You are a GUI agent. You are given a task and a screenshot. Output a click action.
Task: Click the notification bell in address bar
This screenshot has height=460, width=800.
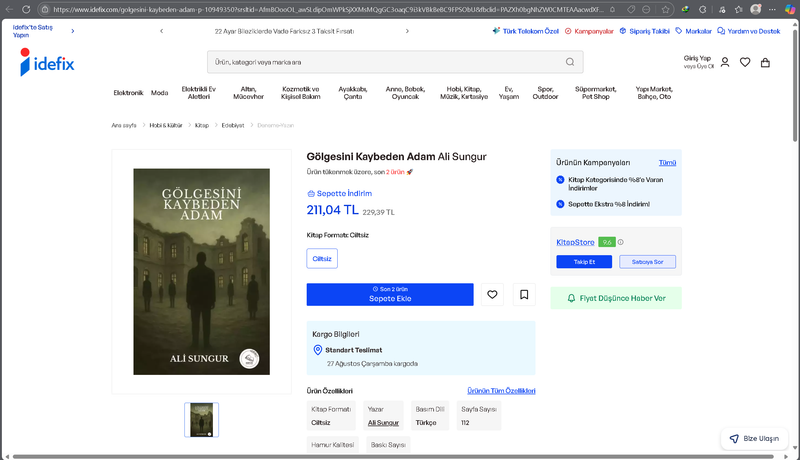(x=612, y=9)
